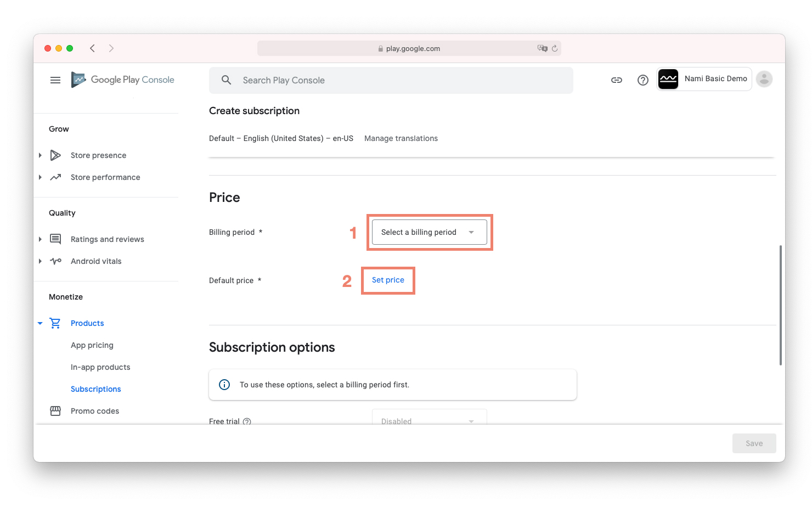Go back with browser back arrow
Screen dimensions: 812x524
[92, 48]
